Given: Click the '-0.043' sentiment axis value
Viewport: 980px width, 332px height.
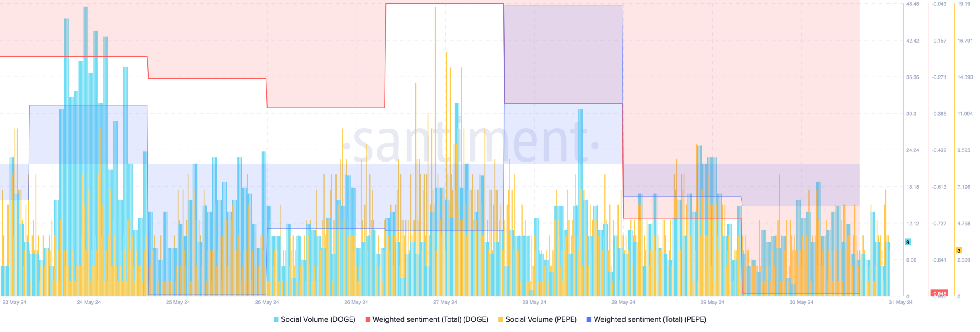Looking at the screenshot, I should pyautogui.click(x=939, y=4).
